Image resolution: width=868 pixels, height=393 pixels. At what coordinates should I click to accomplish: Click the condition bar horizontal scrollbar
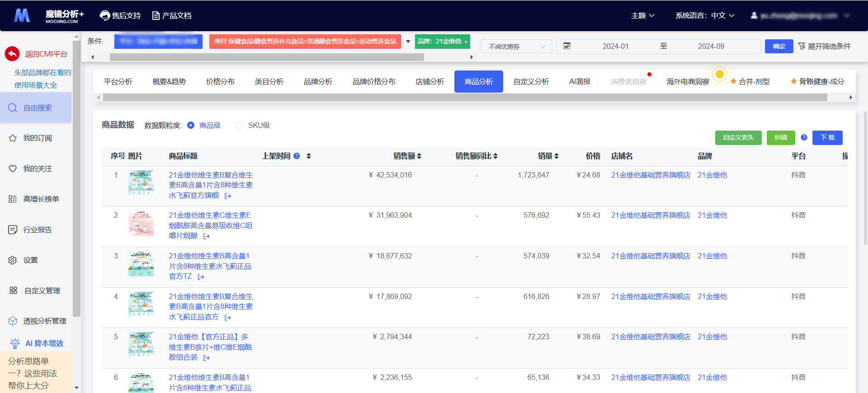click(x=267, y=57)
